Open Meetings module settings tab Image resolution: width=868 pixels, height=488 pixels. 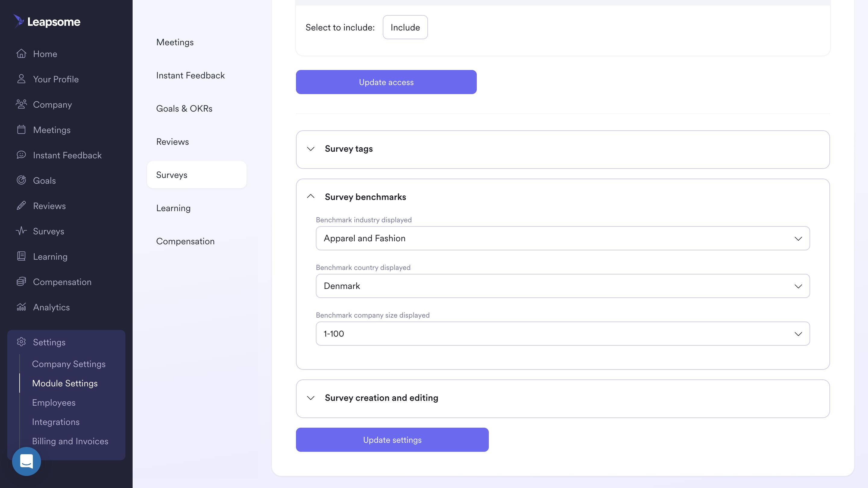click(197, 42)
